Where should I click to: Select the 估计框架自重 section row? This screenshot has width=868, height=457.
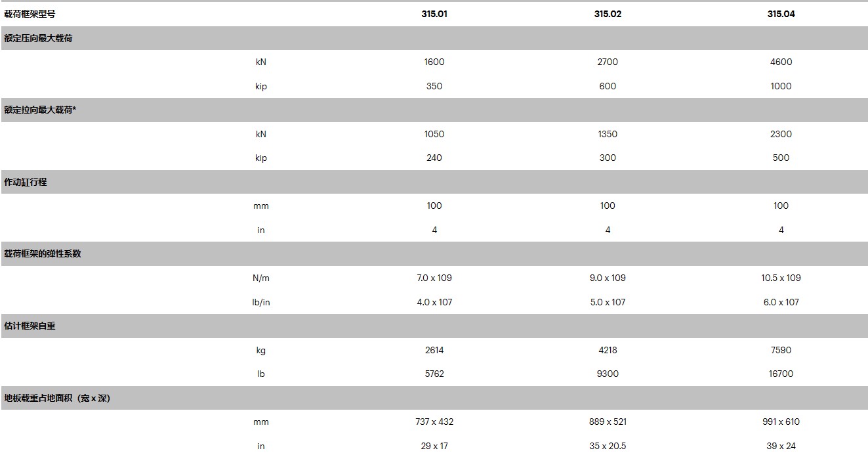tap(30, 326)
